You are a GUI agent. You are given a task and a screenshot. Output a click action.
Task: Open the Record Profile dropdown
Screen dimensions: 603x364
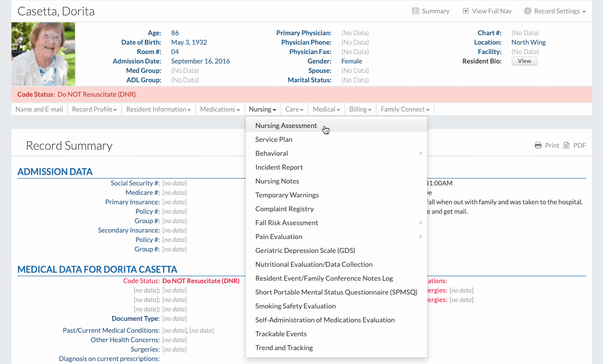94,109
